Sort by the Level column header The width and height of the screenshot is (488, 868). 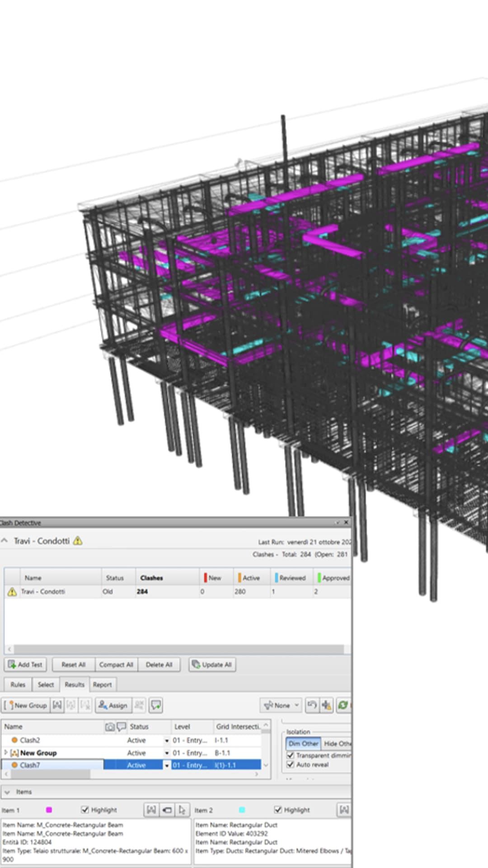click(192, 726)
